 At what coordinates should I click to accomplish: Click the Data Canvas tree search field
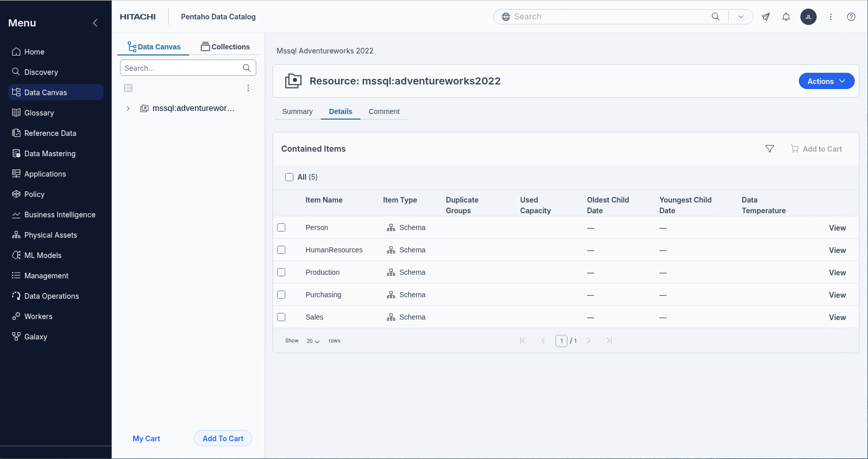coord(182,68)
